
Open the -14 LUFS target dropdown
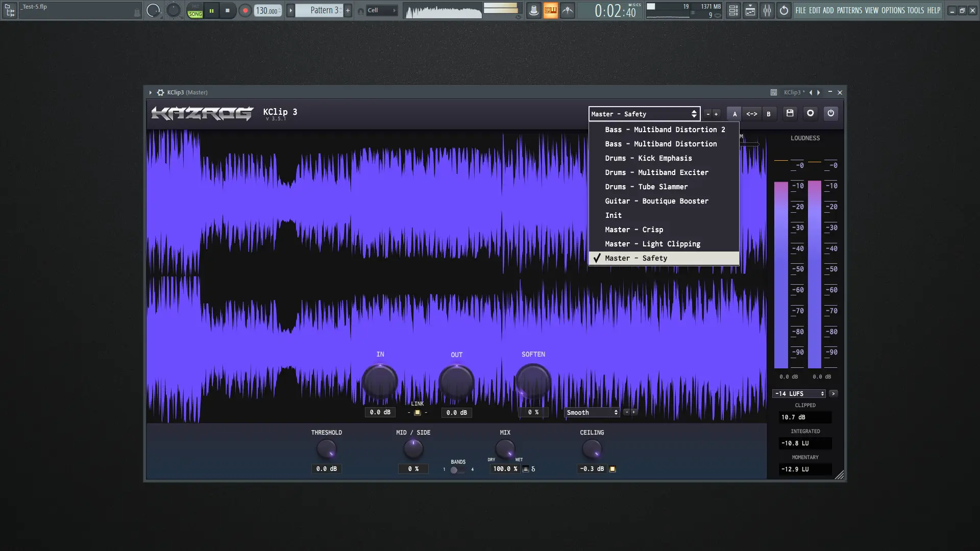(798, 393)
